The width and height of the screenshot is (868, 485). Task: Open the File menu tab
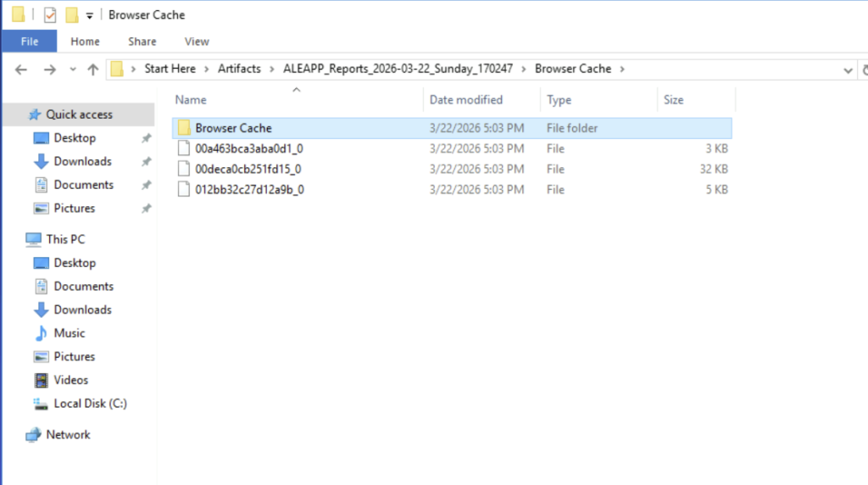(29, 41)
